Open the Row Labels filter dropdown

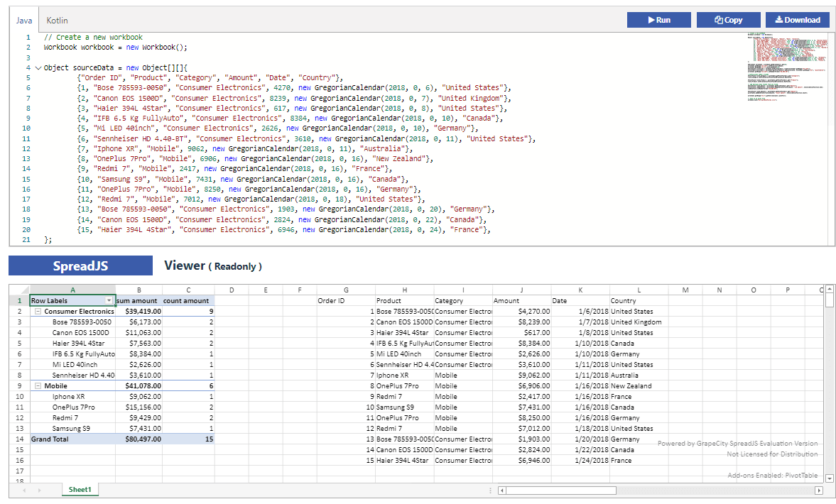(109, 300)
